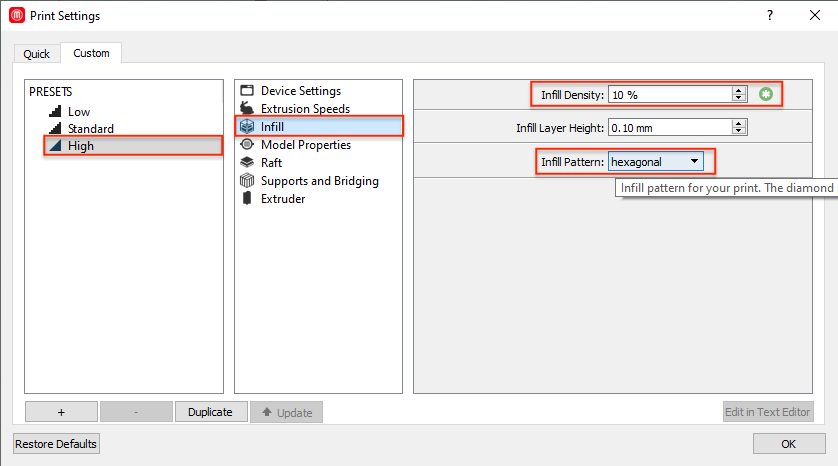Open the Infill Pattern dropdown
This screenshot has height=466, width=838.
(694, 161)
